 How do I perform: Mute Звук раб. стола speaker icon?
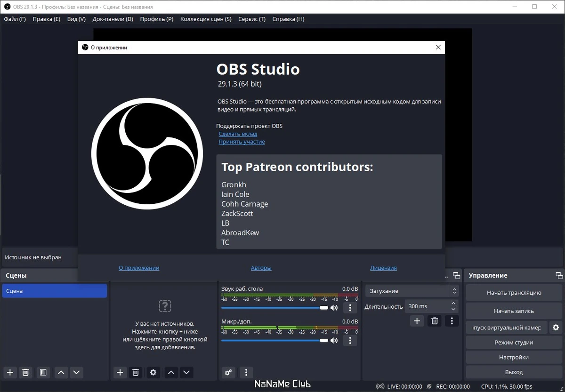(x=334, y=308)
